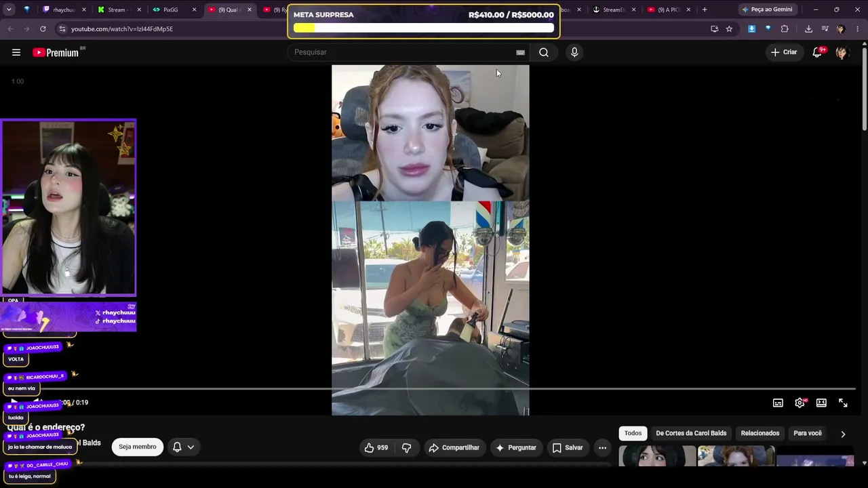Open browser downloads
Image resolution: width=868 pixels, height=488 pixels.
click(x=808, y=29)
